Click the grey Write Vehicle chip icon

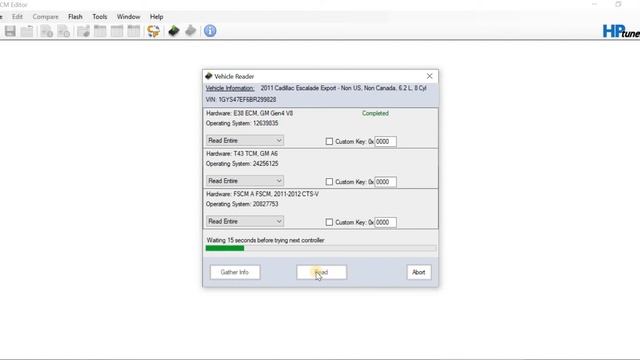191,31
